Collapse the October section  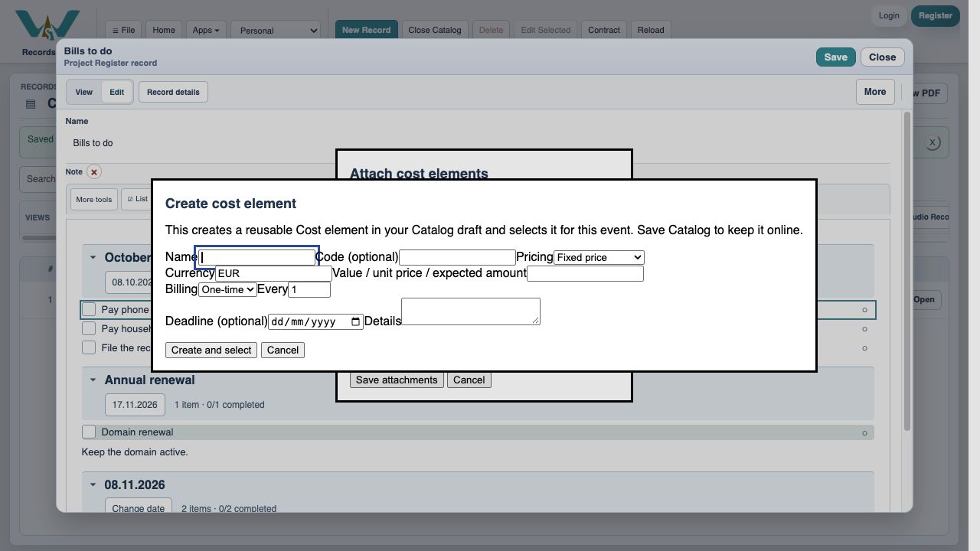93,257
